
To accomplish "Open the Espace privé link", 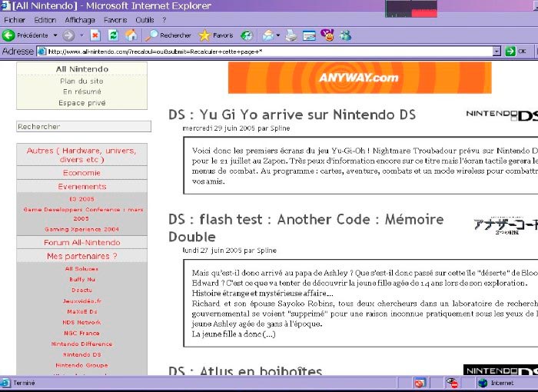I will [x=82, y=103].
